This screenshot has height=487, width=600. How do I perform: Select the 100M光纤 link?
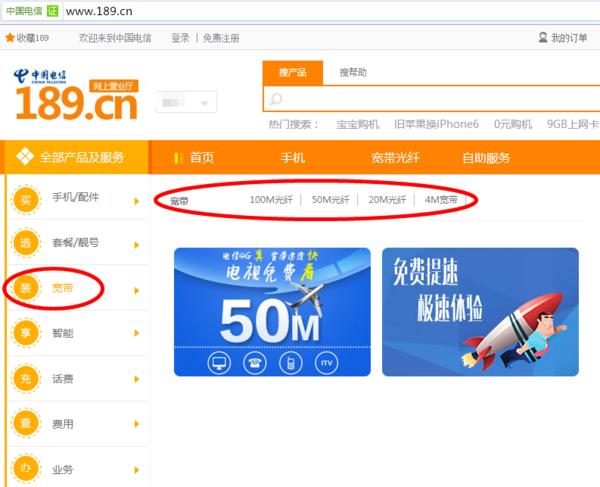271,200
